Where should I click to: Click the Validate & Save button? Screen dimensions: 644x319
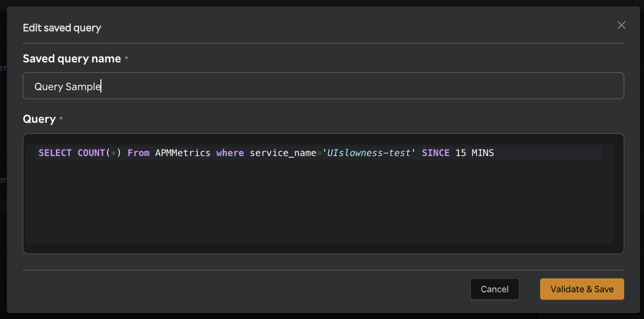tap(582, 289)
